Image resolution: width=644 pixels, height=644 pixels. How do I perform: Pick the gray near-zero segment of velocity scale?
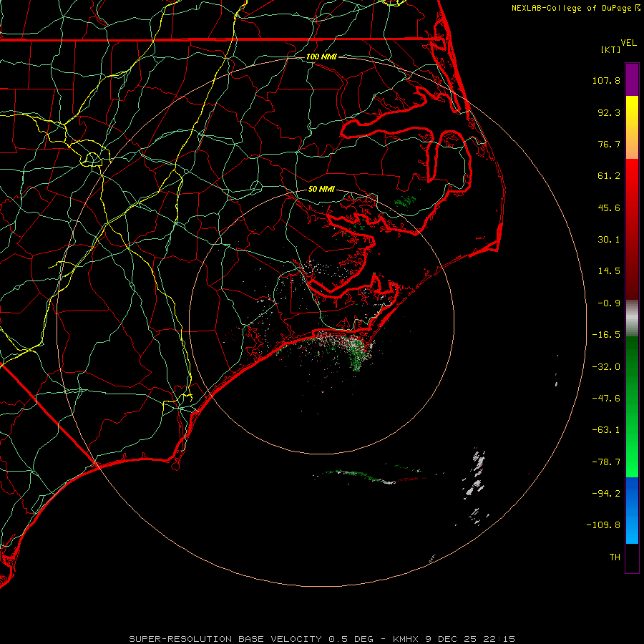(x=632, y=318)
